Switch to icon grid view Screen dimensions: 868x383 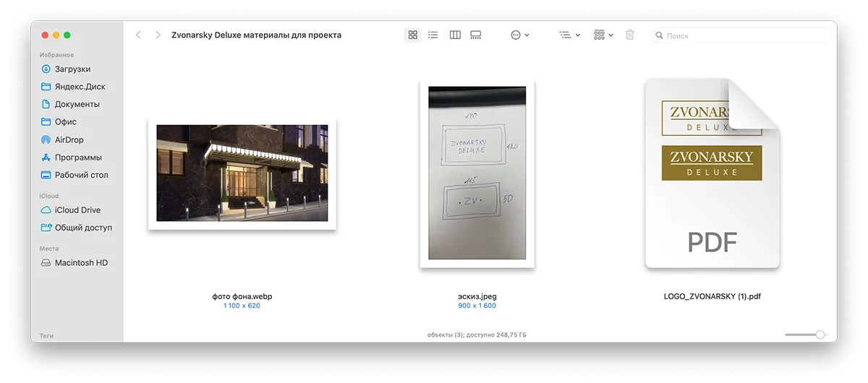(x=413, y=35)
